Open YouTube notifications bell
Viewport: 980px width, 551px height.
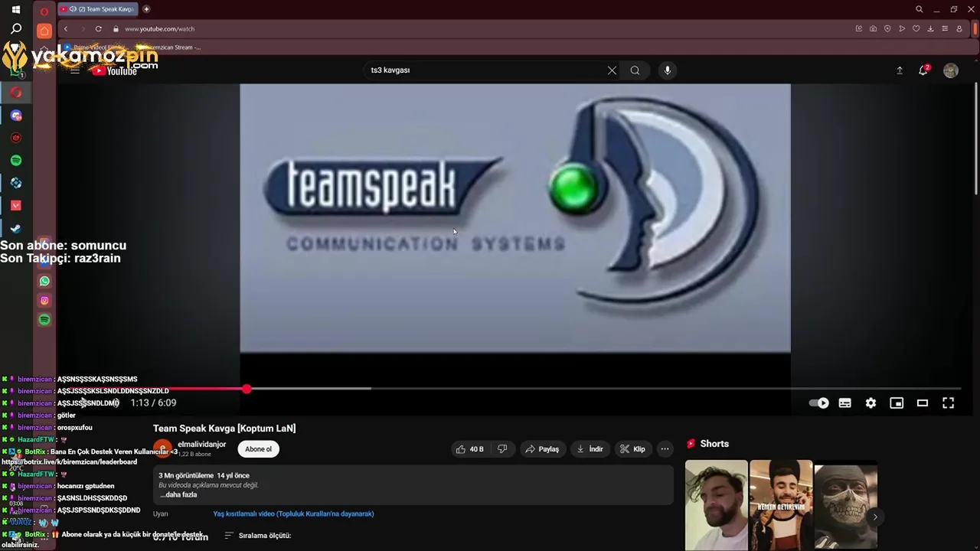923,70
